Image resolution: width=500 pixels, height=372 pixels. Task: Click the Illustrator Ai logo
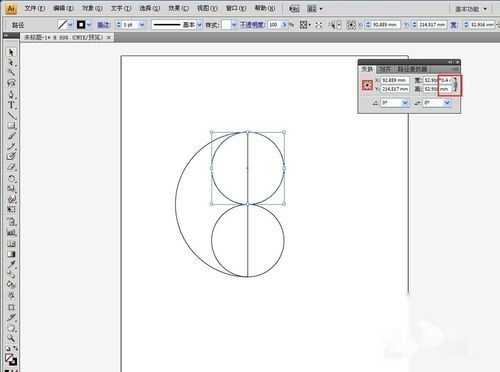coord(11,9)
